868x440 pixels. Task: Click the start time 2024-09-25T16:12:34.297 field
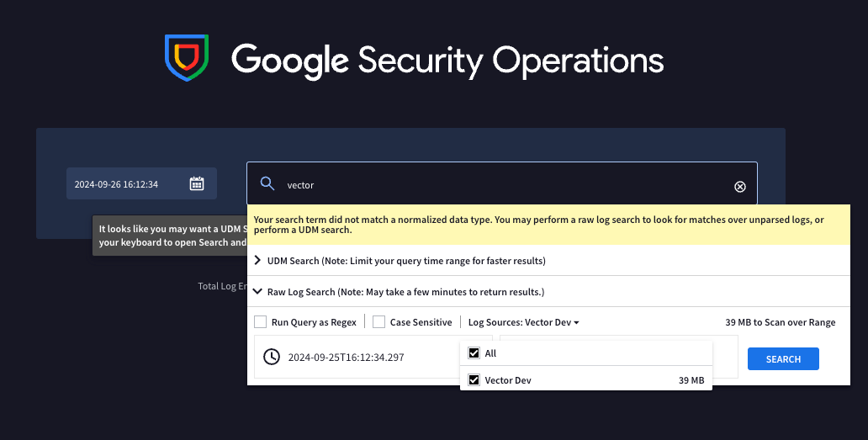pos(346,358)
